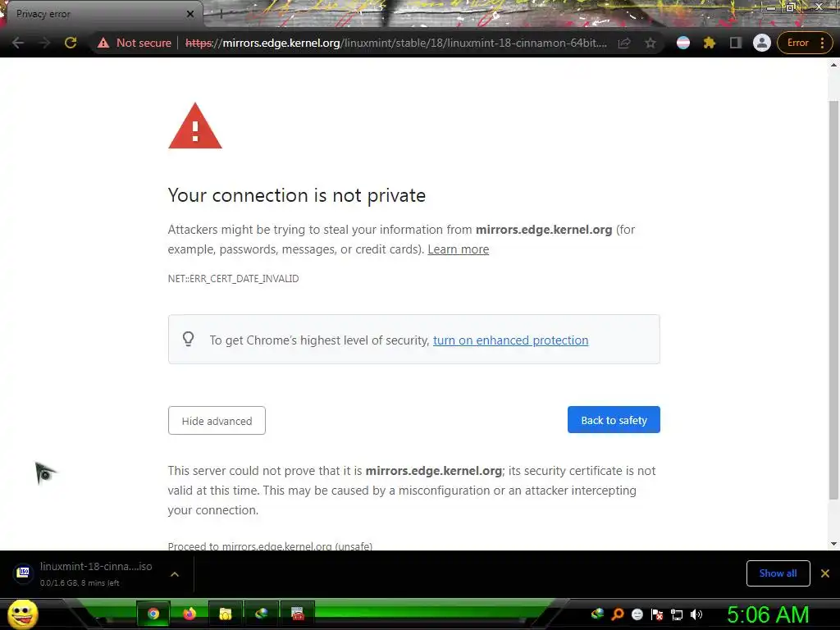
Task: Click the scrollbar up arrow
Action: (833, 65)
